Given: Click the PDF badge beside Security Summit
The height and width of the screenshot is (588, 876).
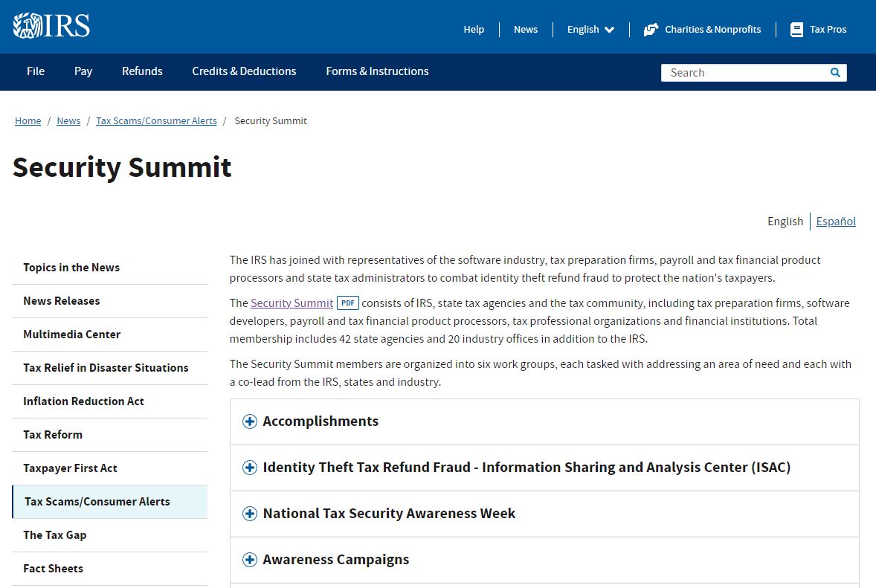Looking at the screenshot, I should [347, 303].
